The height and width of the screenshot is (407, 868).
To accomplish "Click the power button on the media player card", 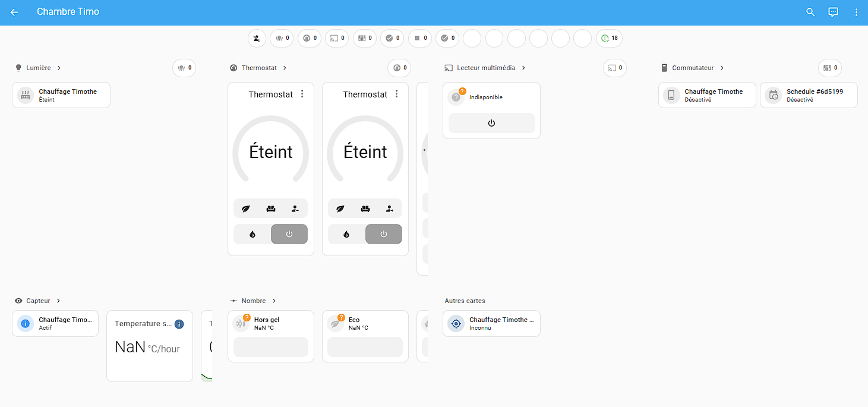I will pos(491,123).
